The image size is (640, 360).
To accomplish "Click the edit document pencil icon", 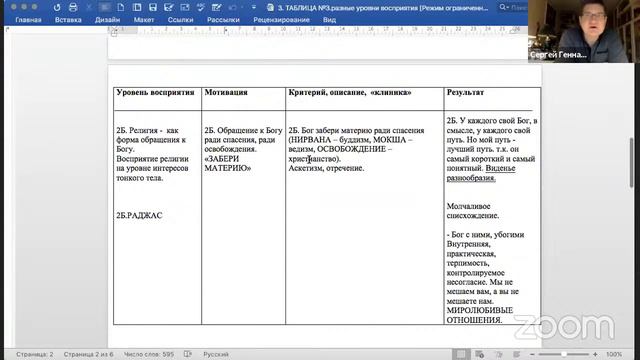I will 216,7.
